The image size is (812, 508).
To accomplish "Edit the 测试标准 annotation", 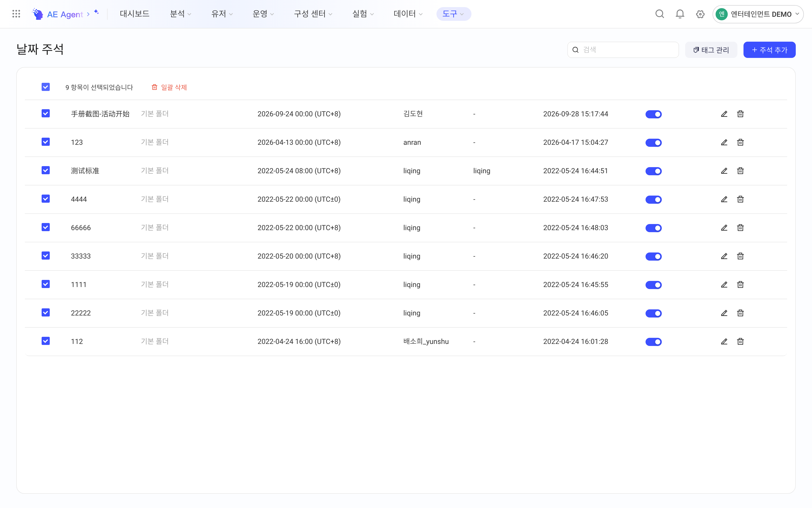I will tap(724, 171).
